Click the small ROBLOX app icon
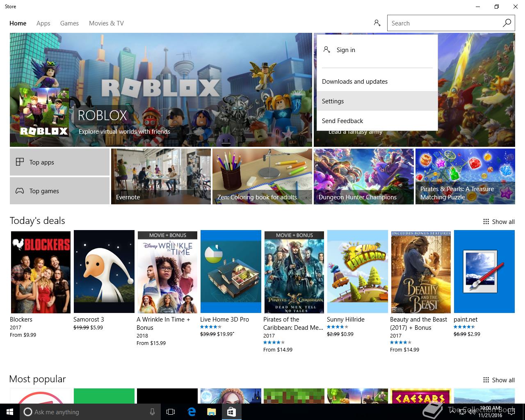This screenshot has width=525, height=420. 44,112
